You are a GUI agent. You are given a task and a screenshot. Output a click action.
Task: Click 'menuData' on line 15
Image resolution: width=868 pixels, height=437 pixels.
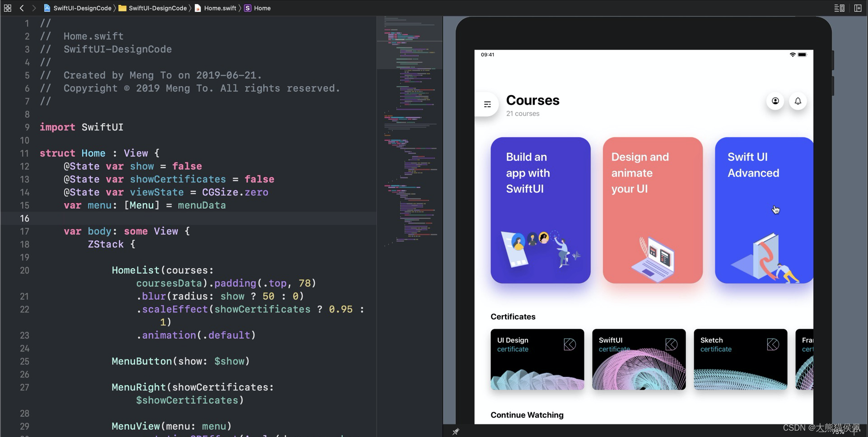tap(201, 205)
